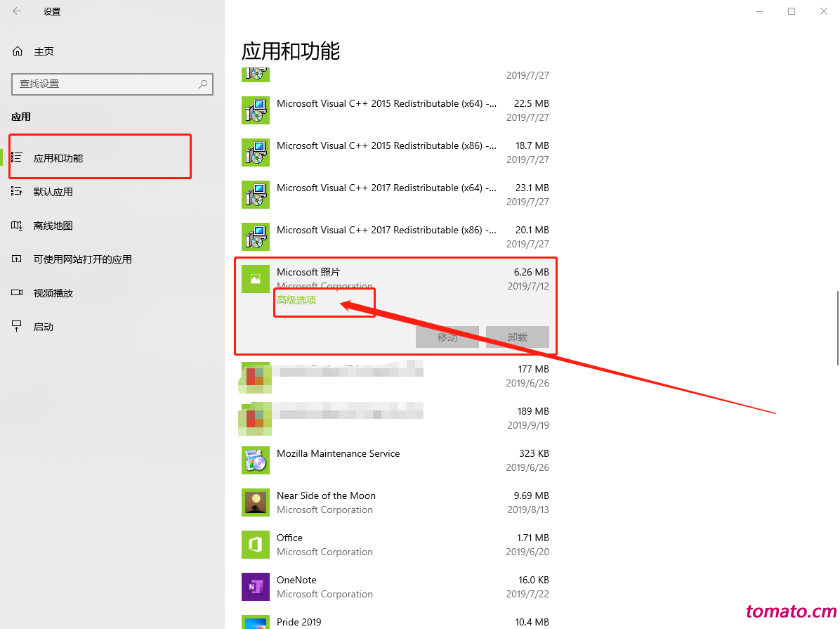Click the Near Side of the Moon icon
The height and width of the screenshot is (629, 840).
(x=256, y=502)
